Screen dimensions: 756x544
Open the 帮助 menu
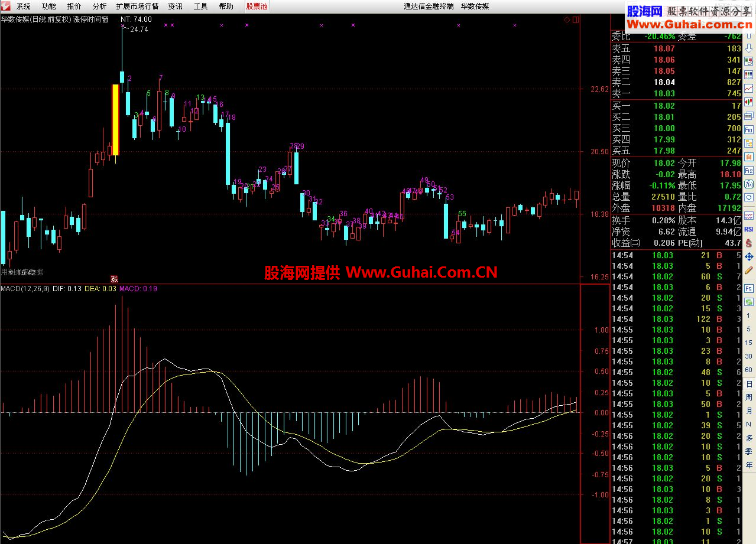point(226,6)
